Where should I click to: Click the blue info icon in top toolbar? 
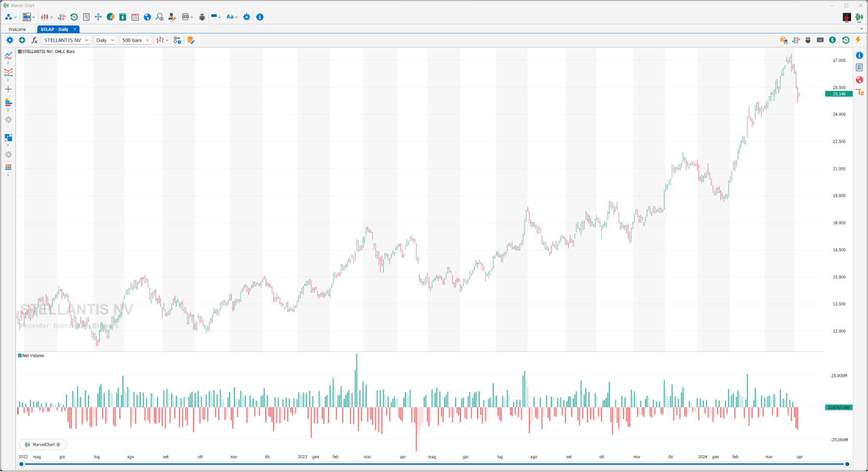(260, 17)
